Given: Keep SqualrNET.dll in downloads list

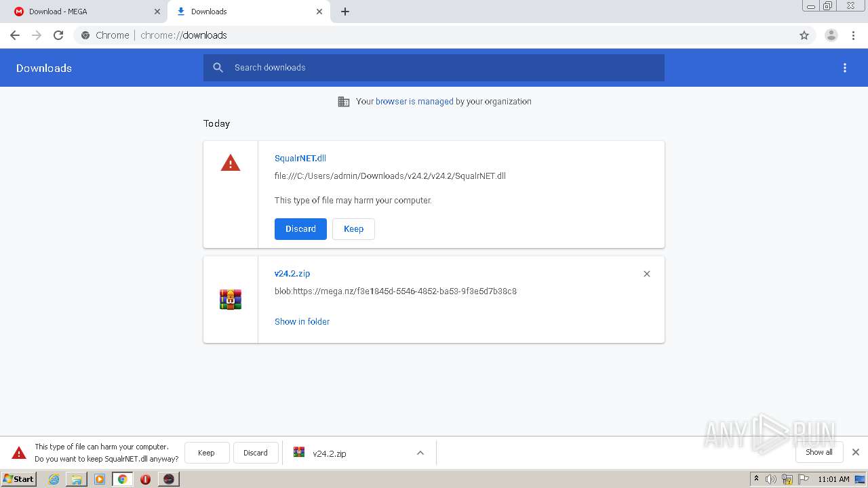Looking at the screenshot, I should pos(353,229).
